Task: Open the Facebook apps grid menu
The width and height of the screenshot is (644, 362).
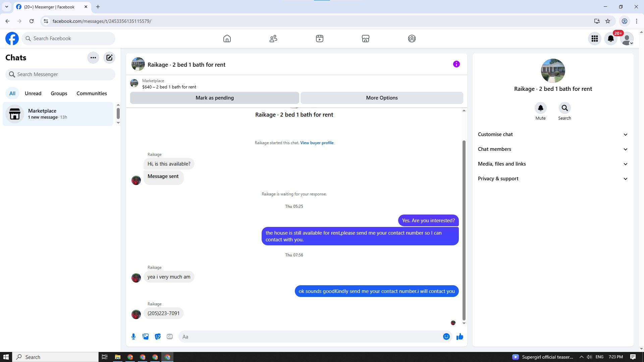Action: tap(594, 39)
